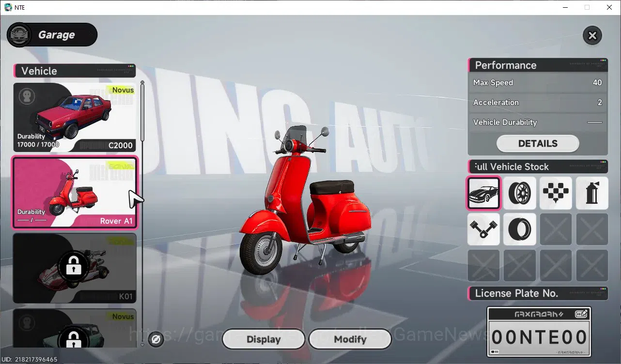This screenshot has width=621, height=364.
Task: Click the Max Speed row
Action: pyautogui.click(x=538, y=83)
